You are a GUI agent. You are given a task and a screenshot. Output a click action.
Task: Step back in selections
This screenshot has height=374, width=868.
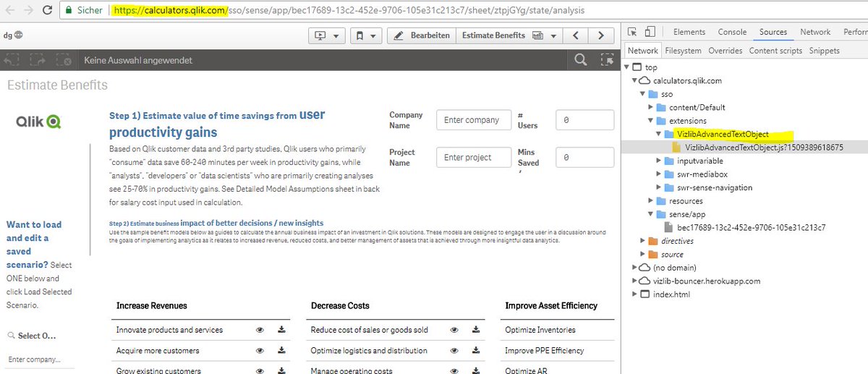tap(12, 61)
